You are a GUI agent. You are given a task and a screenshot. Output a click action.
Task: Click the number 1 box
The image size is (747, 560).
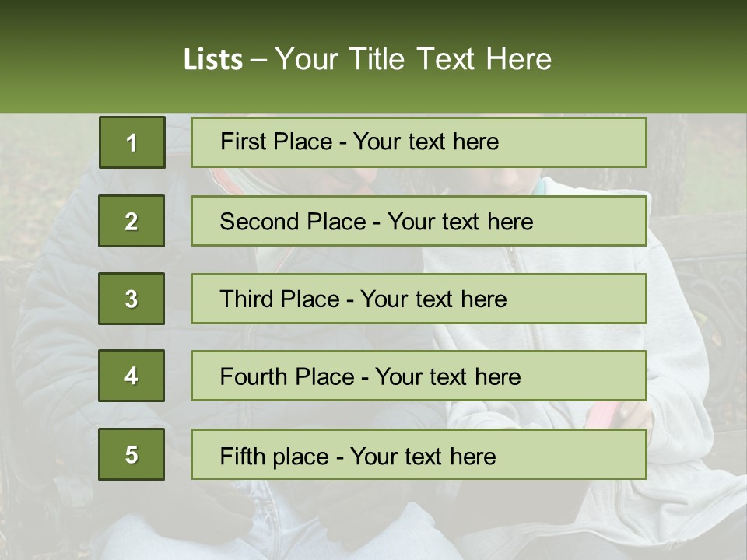tap(132, 142)
